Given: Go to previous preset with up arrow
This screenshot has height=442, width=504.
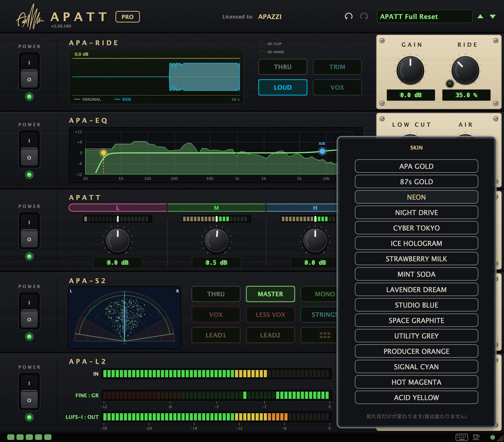Looking at the screenshot, I should click(x=480, y=17).
